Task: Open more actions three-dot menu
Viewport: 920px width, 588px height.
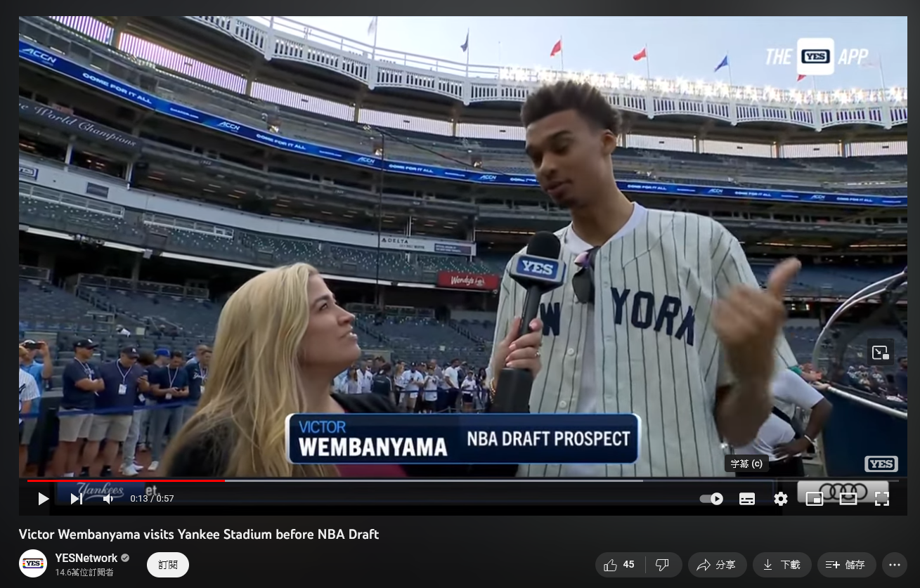Action: pos(894,565)
